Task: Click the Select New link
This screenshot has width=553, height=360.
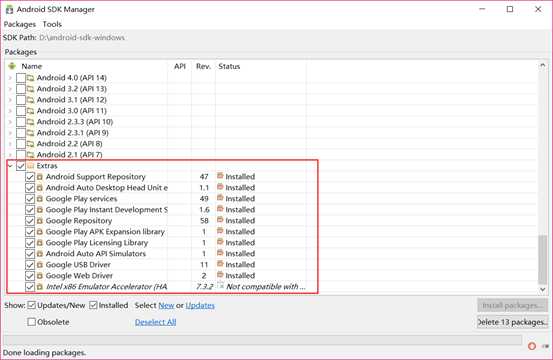Action: (x=166, y=305)
